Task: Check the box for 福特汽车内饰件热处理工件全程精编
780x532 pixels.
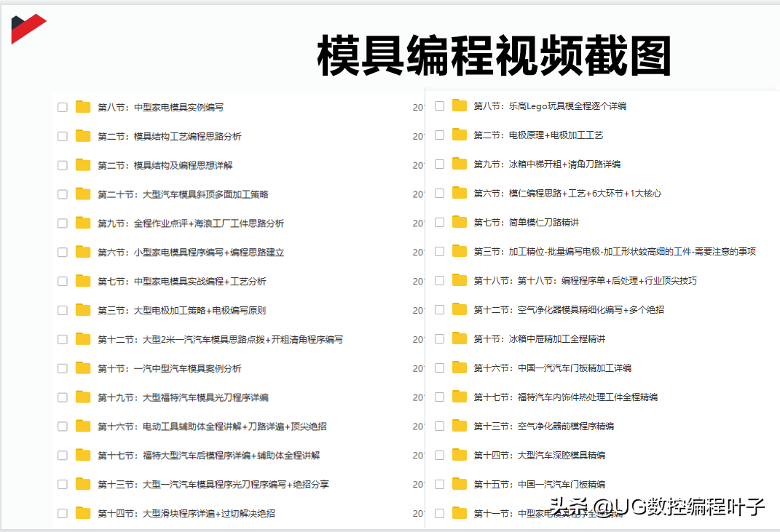Action: pos(439,397)
